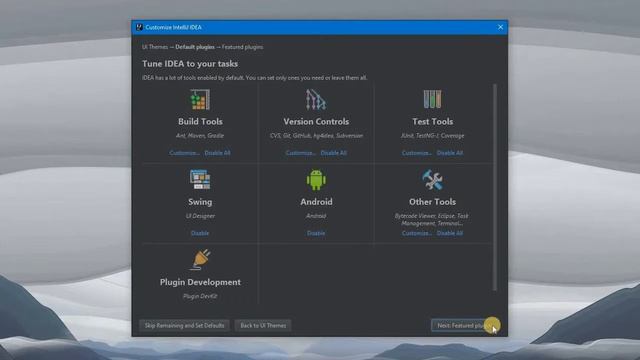Click the Build Tools heading
The height and width of the screenshot is (360, 640).
[200, 121]
